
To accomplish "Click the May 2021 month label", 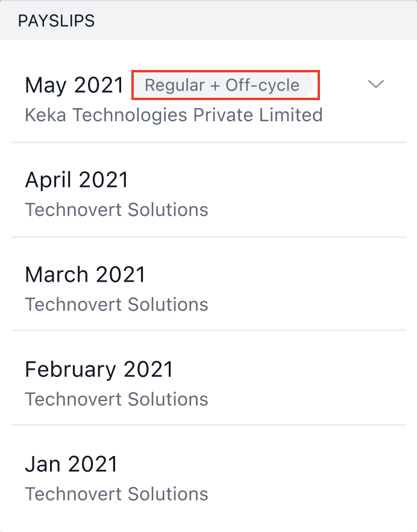I will (x=74, y=85).
